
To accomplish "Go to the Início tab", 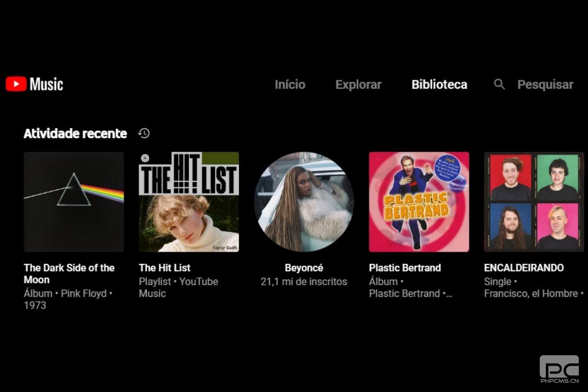I will (290, 85).
